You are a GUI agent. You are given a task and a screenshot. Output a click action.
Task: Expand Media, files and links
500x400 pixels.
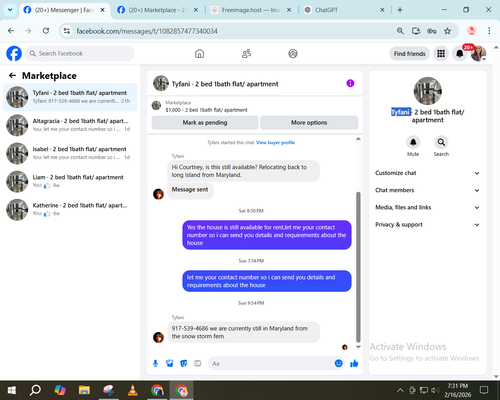[x=427, y=207]
